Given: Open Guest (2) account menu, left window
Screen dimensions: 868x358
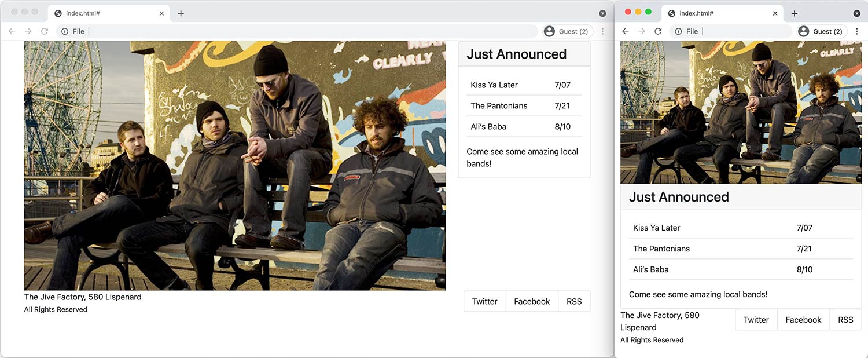Looking at the screenshot, I should [567, 31].
